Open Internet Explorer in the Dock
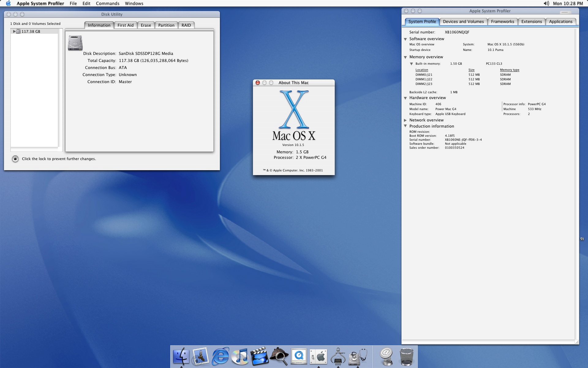 220,356
